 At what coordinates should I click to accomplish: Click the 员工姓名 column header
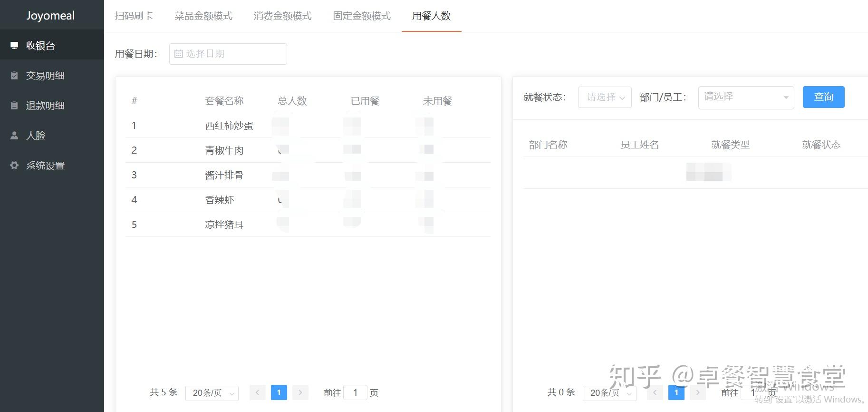pos(639,145)
